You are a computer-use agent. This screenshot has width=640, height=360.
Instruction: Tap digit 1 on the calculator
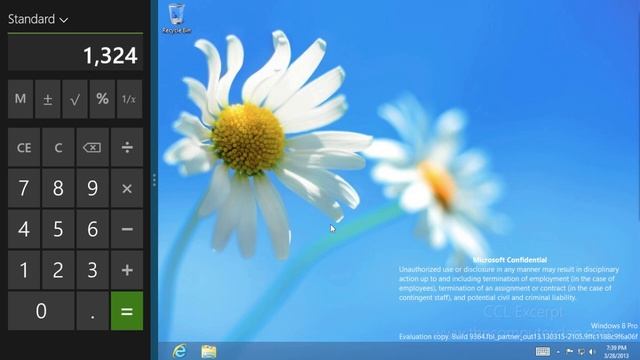(24, 270)
